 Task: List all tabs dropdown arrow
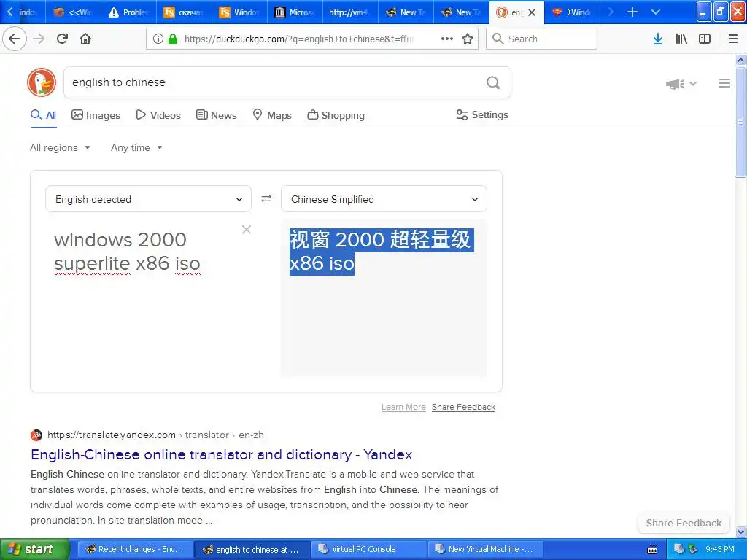pyautogui.click(x=656, y=12)
